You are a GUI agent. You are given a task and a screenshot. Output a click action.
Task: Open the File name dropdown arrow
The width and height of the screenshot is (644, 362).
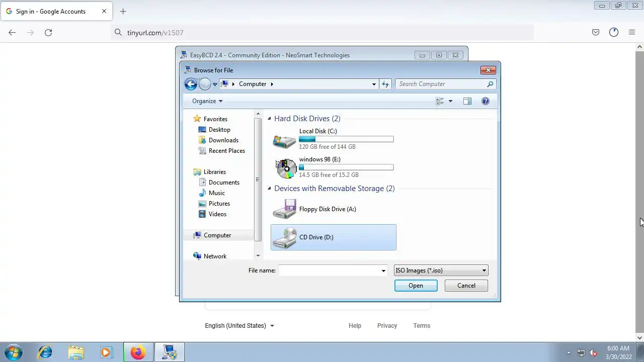(384, 270)
